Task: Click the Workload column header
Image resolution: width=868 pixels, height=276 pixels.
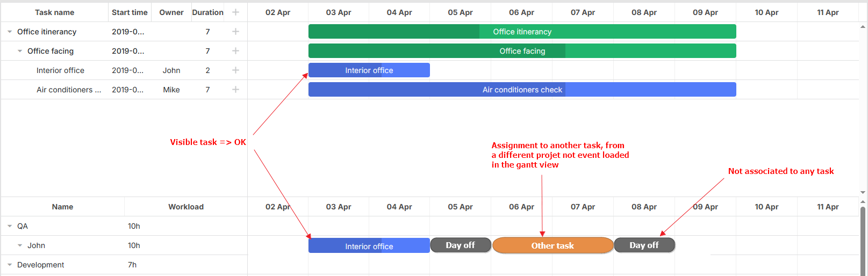Action: pos(186,207)
